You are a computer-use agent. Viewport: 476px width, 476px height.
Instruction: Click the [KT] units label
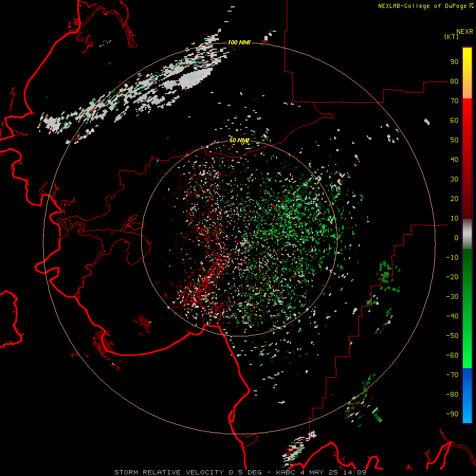(452, 36)
